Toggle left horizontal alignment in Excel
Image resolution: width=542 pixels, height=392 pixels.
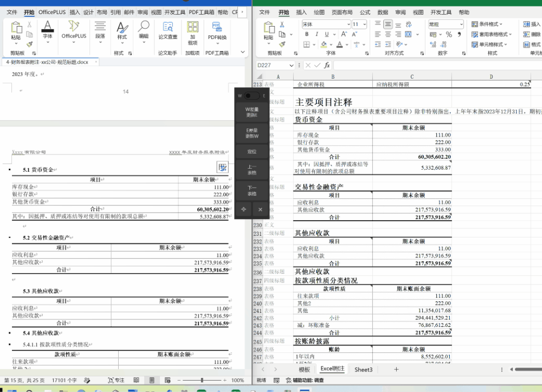378,34
